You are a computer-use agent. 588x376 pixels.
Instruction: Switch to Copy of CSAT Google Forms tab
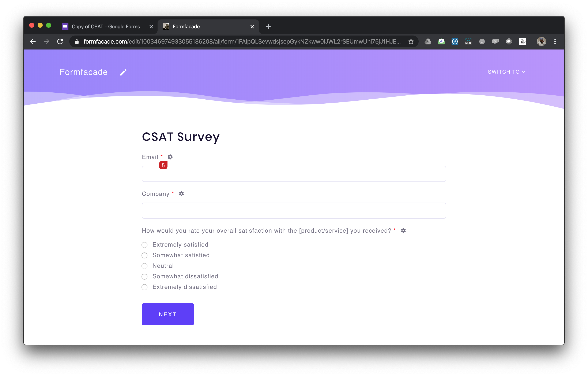pos(105,27)
